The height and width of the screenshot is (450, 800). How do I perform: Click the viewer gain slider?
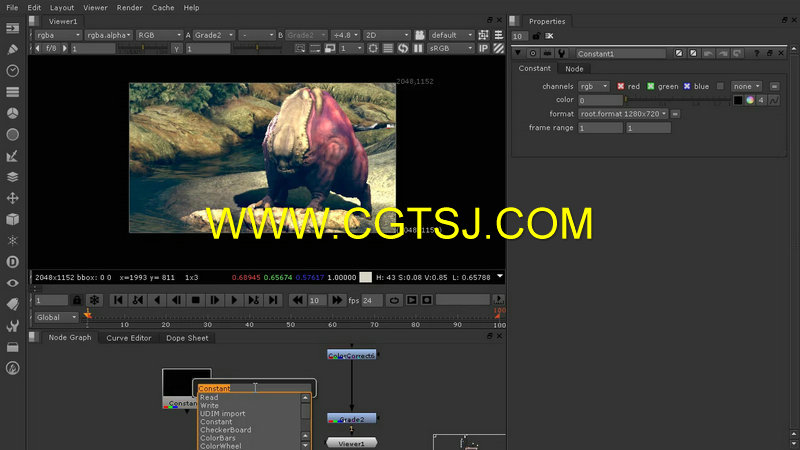[143, 48]
